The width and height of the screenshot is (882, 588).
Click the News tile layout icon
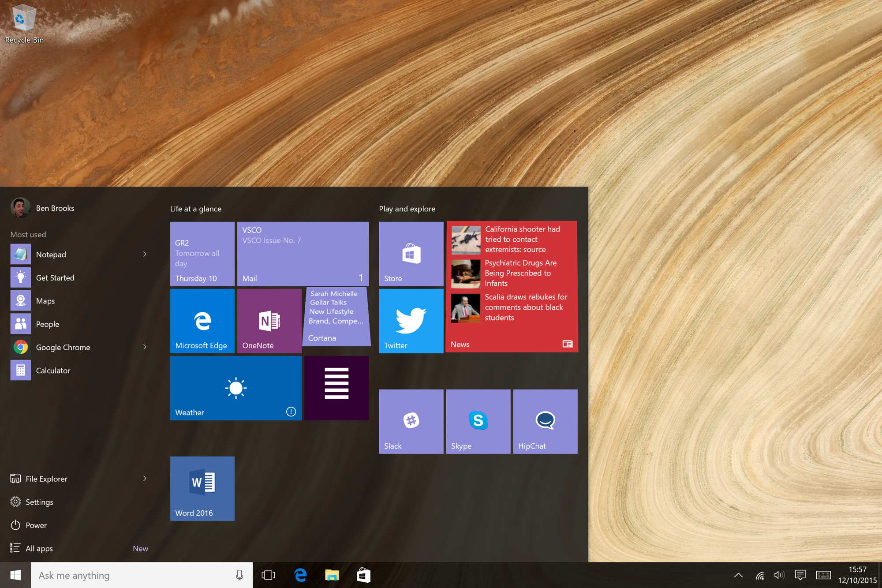click(568, 344)
